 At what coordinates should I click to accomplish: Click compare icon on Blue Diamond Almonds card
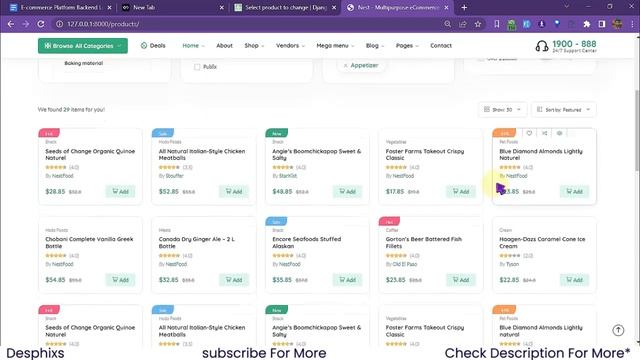(544, 133)
